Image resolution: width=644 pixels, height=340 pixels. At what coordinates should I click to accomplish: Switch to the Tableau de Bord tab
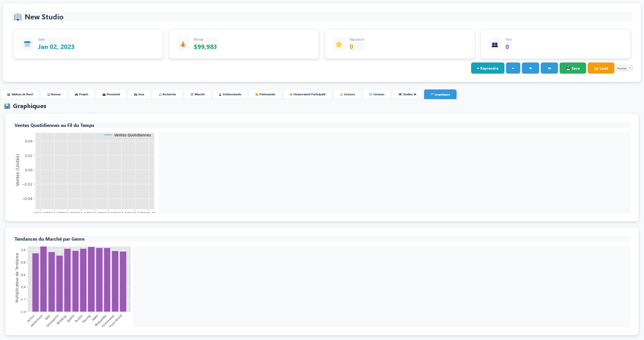coord(20,94)
